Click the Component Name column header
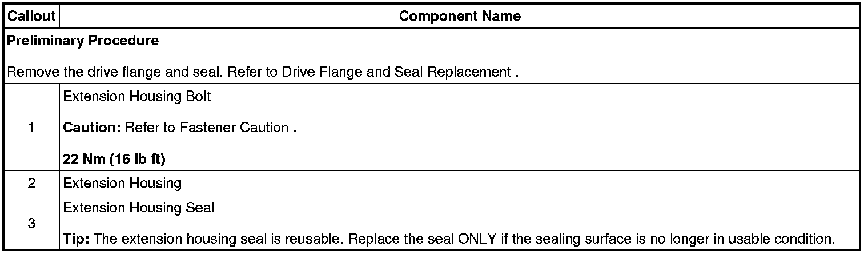The height and width of the screenshot is (254, 868). point(460,17)
